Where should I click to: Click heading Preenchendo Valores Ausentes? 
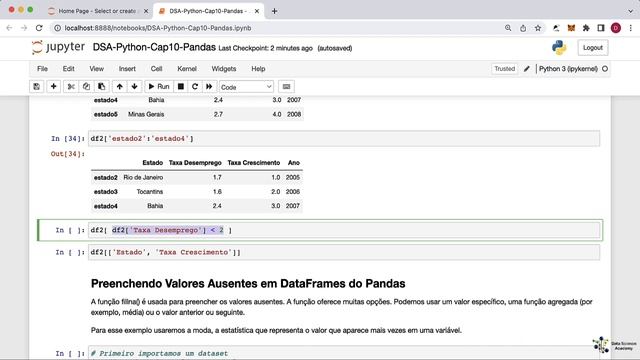(x=248, y=284)
